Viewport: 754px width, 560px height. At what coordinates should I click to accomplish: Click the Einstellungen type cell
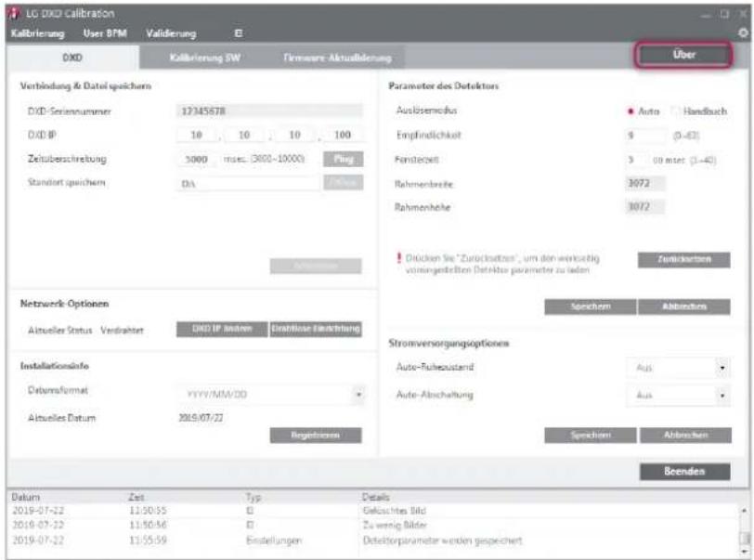point(274,540)
